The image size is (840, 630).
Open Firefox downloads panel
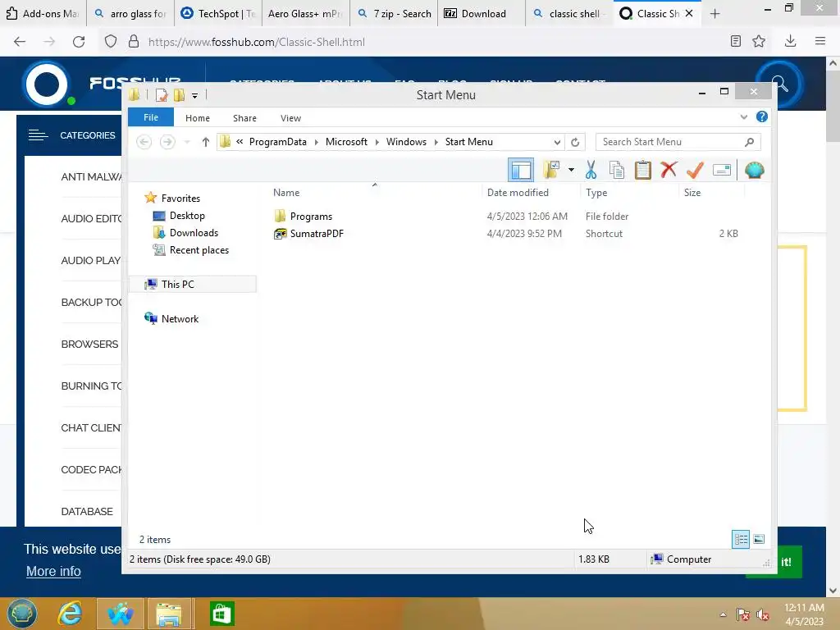(x=790, y=41)
